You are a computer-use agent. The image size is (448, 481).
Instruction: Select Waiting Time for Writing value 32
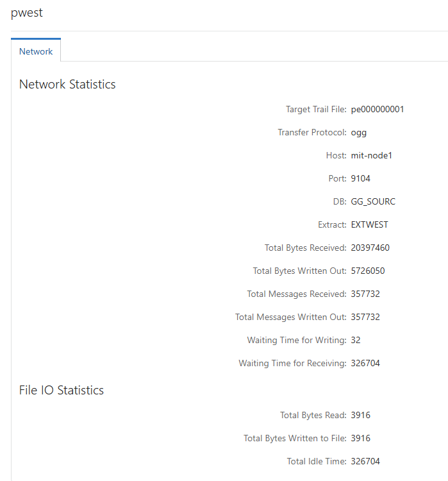point(356,340)
